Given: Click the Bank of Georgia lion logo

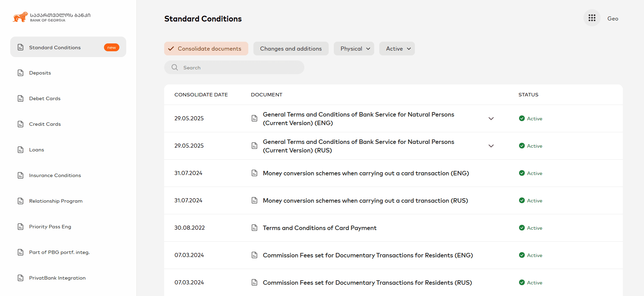Looking at the screenshot, I should coord(20,17).
